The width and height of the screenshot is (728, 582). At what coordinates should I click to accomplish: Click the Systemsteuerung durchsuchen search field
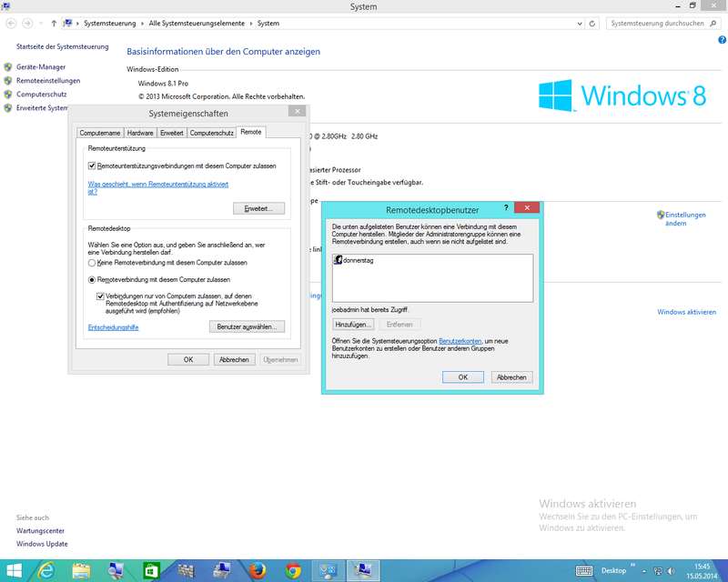coord(656,23)
